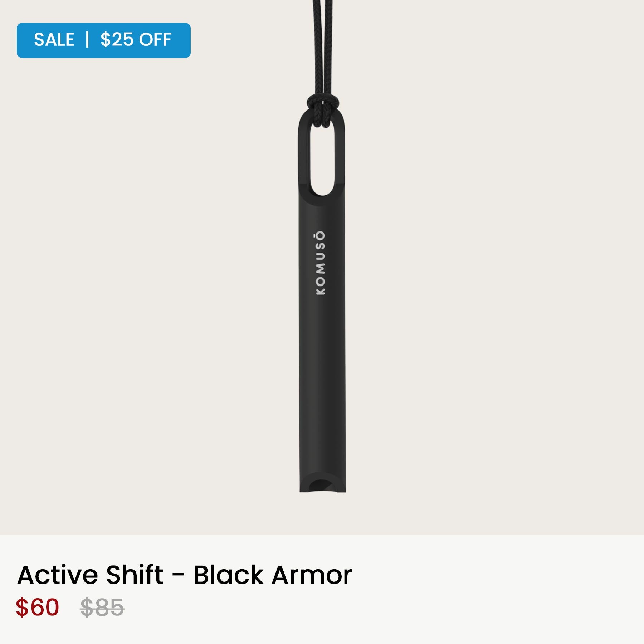Viewport: 644px width, 644px height.
Task: Click the KOMUSO logo engraved on the pendant
Action: 321,263
